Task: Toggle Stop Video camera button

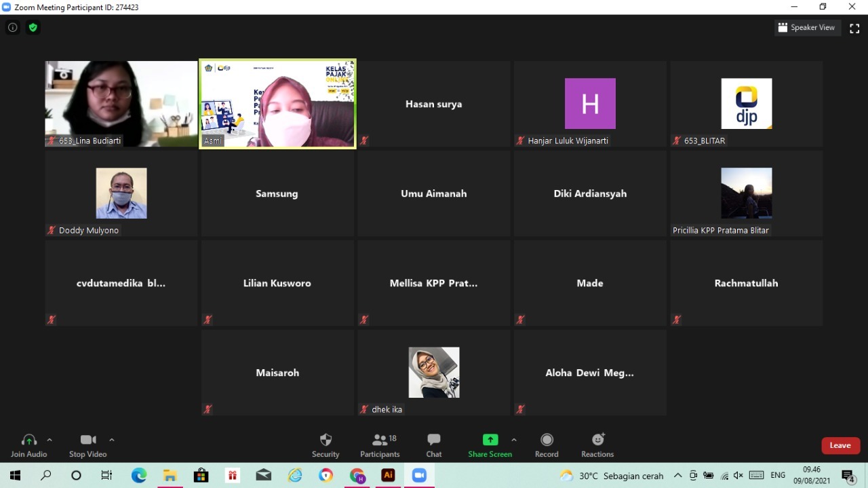Action: click(87, 445)
